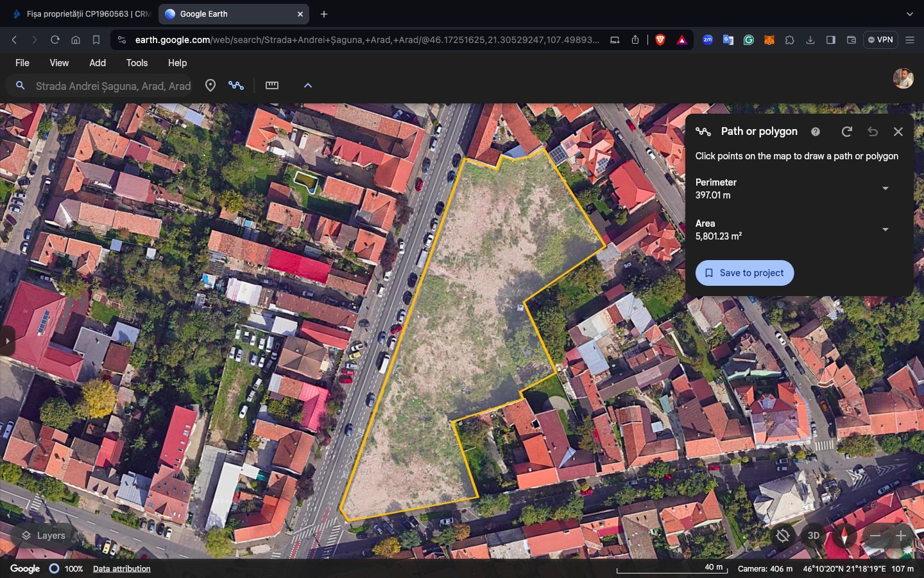This screenshot has height=578, width=924.
Task: Expand the Area units dropdown
Action: [x=886, y=230]
